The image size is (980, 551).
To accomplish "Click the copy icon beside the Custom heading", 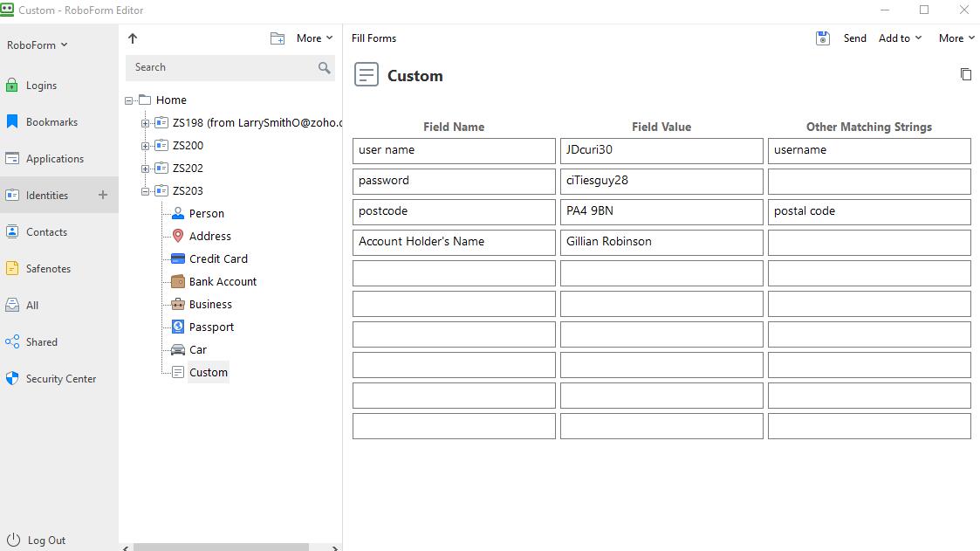I will pyautogui.click(x=965, y=74).
